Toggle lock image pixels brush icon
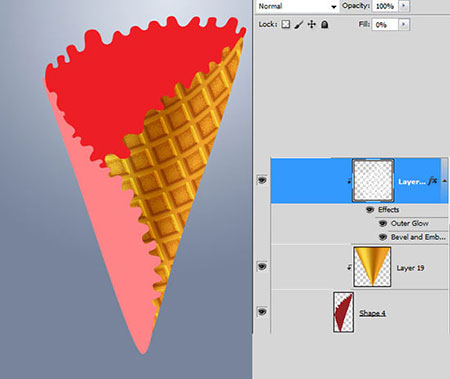The height and width of the screenshot is (379, 450). (299, 24)
